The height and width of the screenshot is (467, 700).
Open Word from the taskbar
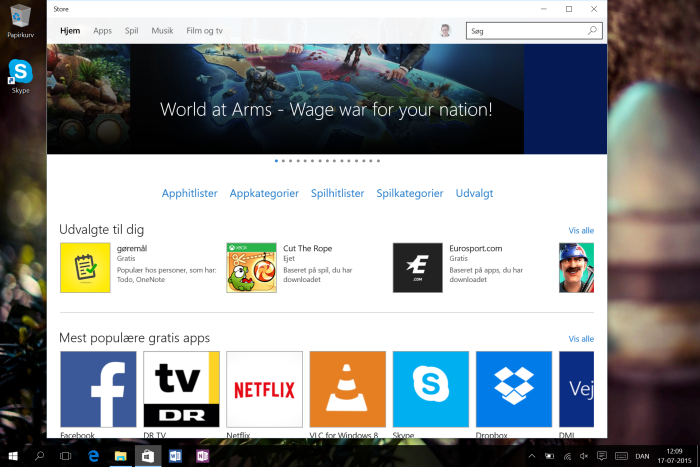coord(175,456)
